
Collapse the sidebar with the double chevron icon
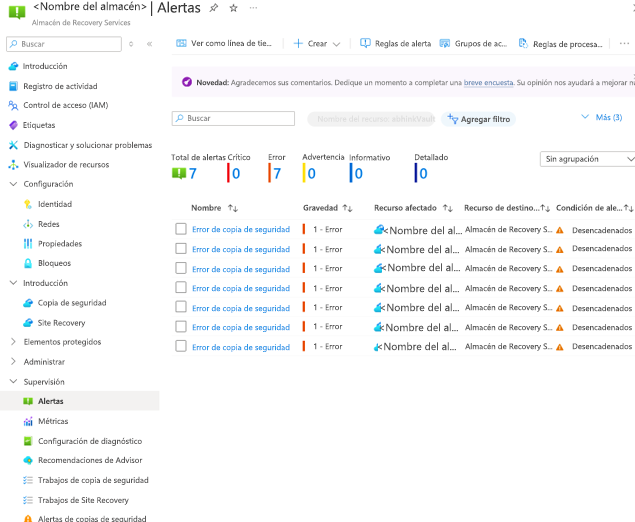(x=149, y=44)
